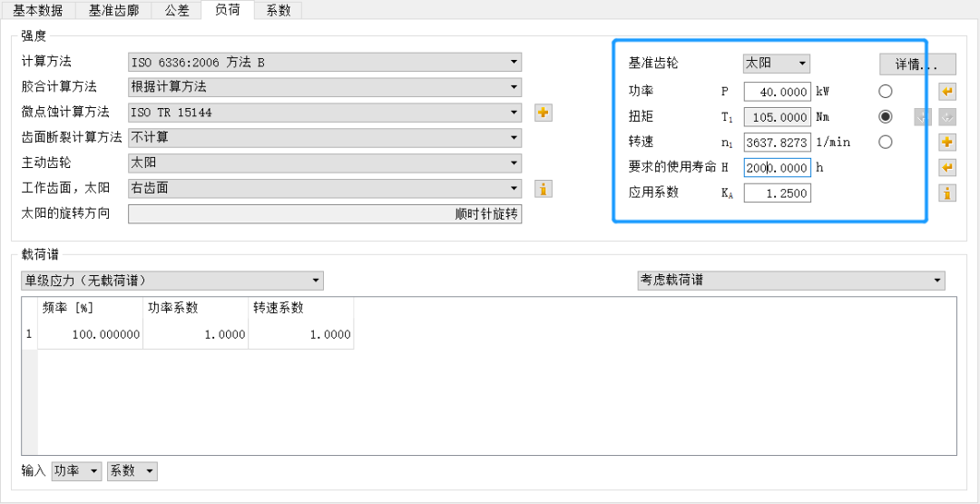Select the 转速 radio button
Screen dimensions: 980x504
pyautogui.click(x=885, y=143)
